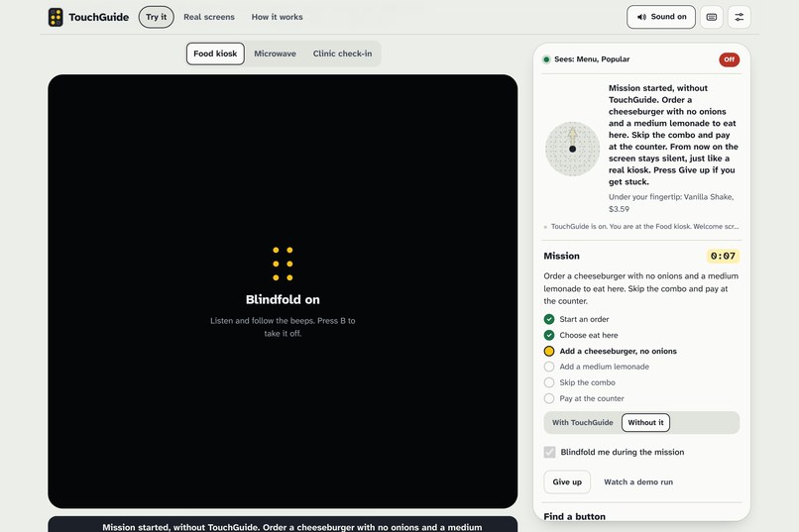Click Under your fingertip Vanilla Shake text
This screenshot has width=799, height=532.
click(x=671, y=203)
